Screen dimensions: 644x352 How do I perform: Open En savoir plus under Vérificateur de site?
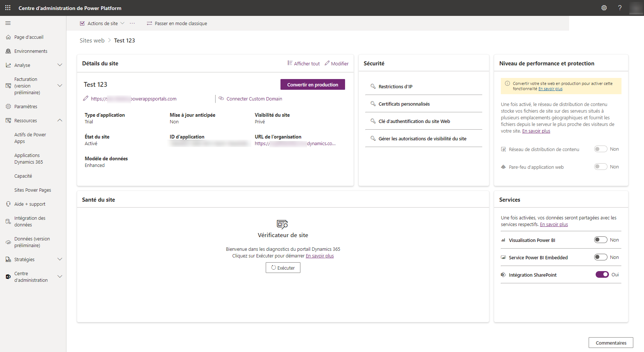(x=320, y=256)
